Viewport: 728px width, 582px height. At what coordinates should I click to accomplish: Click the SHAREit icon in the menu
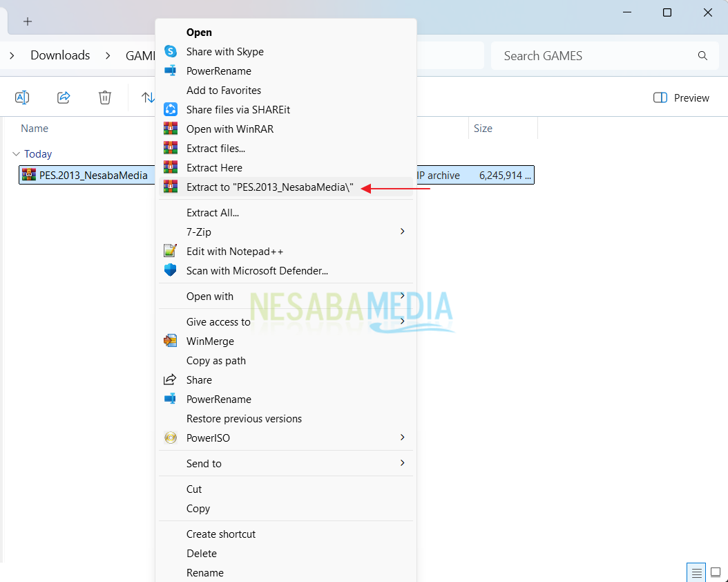click(x=171, y=110)
